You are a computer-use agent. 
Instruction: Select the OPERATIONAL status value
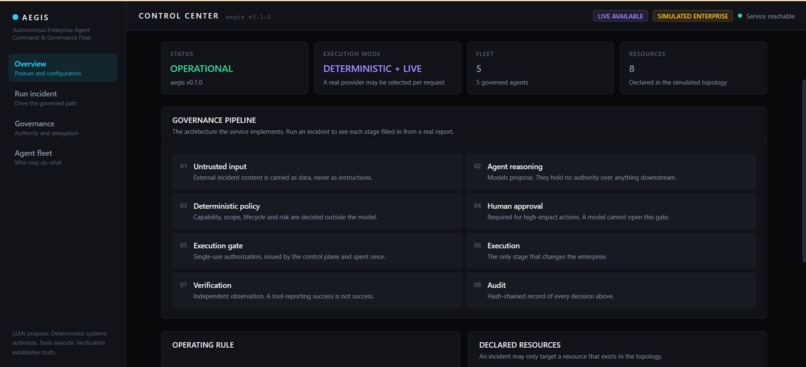point(201,69)
